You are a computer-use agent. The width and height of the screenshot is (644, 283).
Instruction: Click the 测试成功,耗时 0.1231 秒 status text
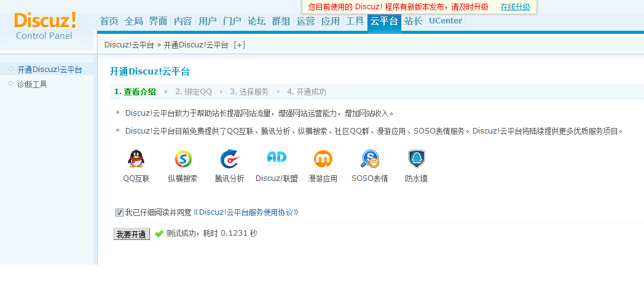click(211, 233)
